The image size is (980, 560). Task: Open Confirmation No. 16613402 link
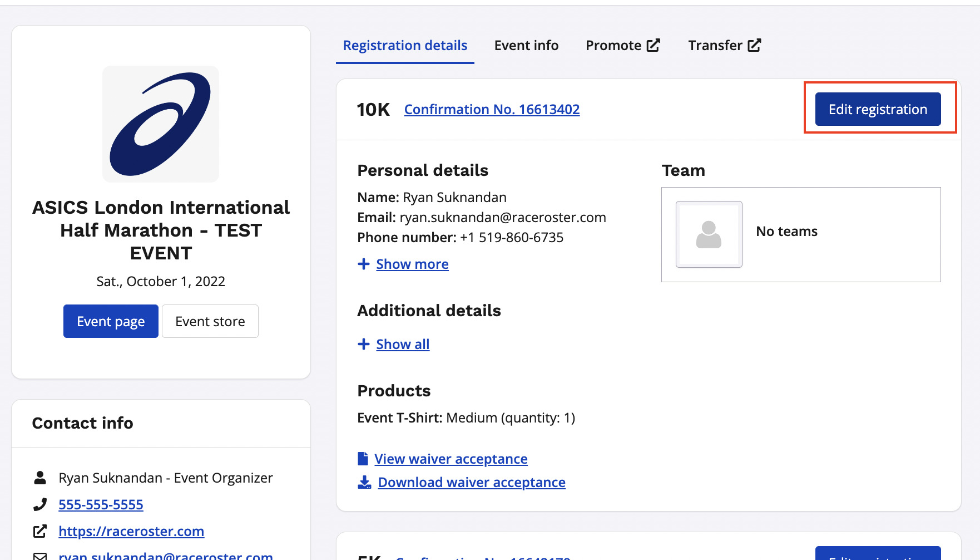pos(492,109)
